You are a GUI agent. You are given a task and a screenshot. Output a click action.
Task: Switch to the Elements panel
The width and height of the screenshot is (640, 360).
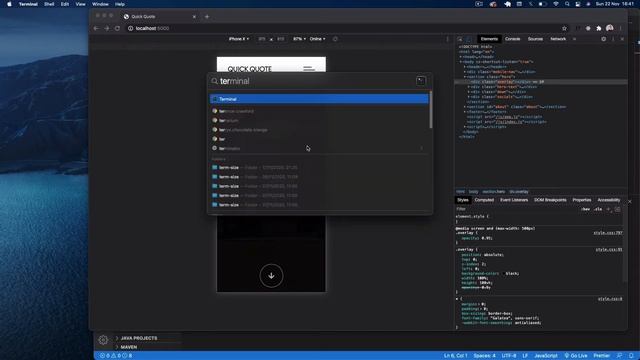pos(489,39)
